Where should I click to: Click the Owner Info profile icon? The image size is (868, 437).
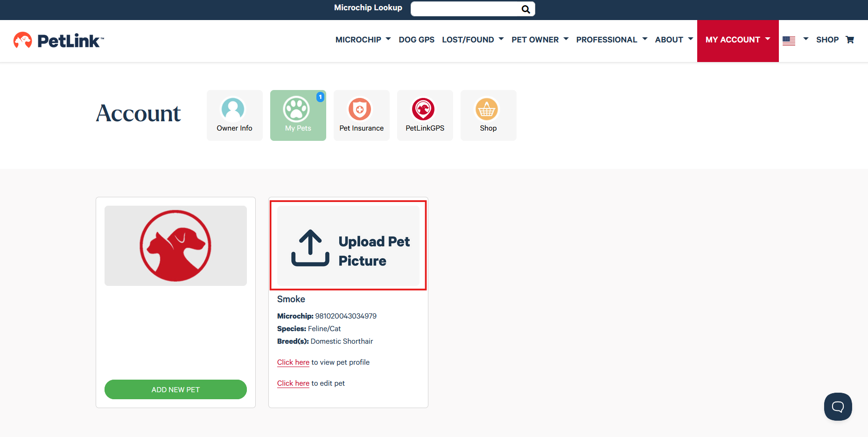coord(233,109)
